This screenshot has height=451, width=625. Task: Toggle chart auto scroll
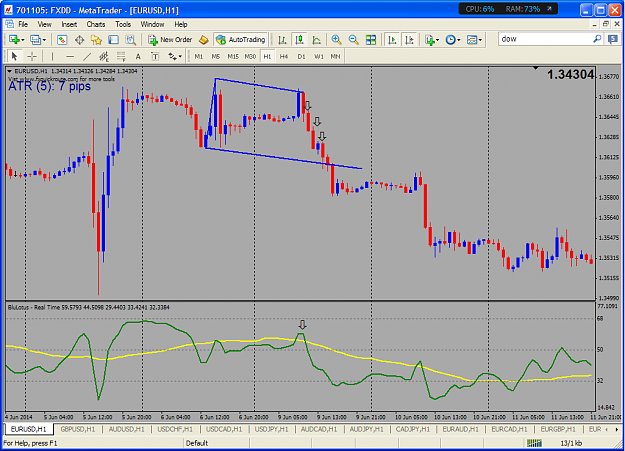click(x=392, y=39)
